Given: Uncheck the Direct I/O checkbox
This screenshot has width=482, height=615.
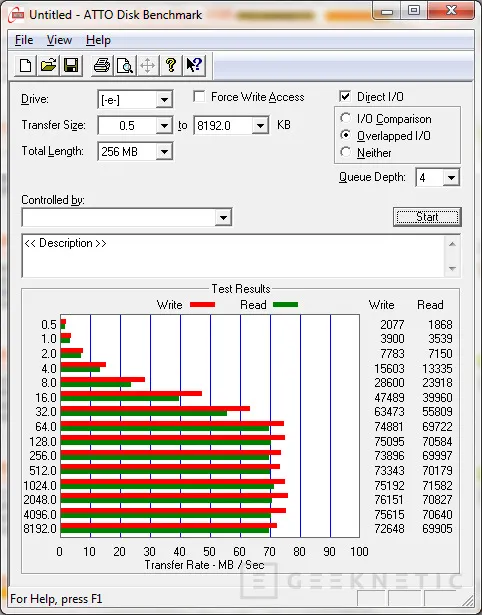Looking at the screenshot, I should [x=345, y=96].
